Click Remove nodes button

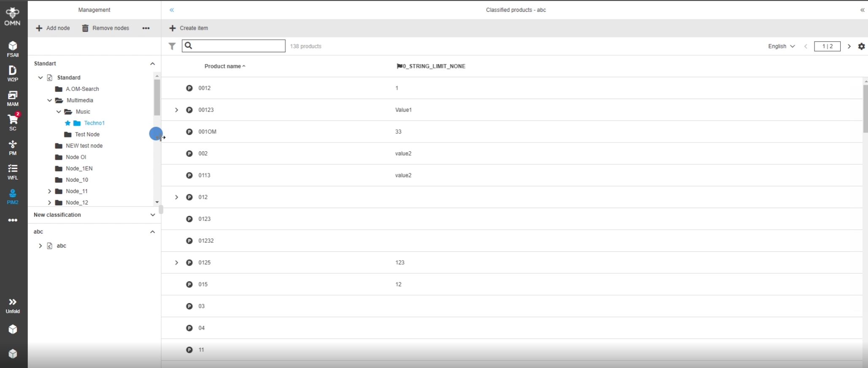tap(105, 28)
